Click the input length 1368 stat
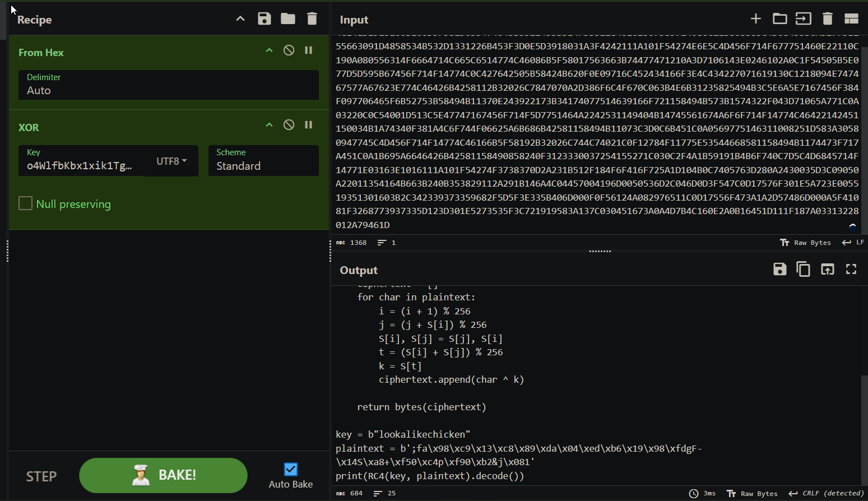868x501 pixels. tap(351, 243)
